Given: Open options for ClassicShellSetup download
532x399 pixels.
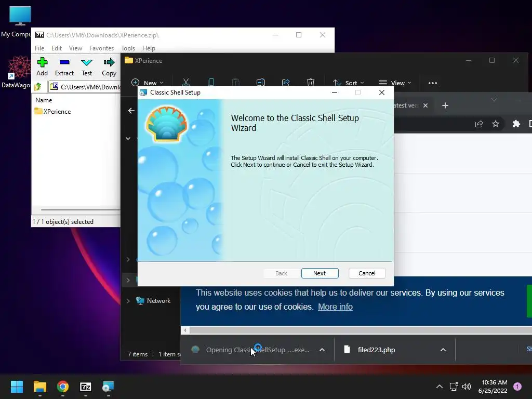Looking at the screenshot, I should pos(322,350).
